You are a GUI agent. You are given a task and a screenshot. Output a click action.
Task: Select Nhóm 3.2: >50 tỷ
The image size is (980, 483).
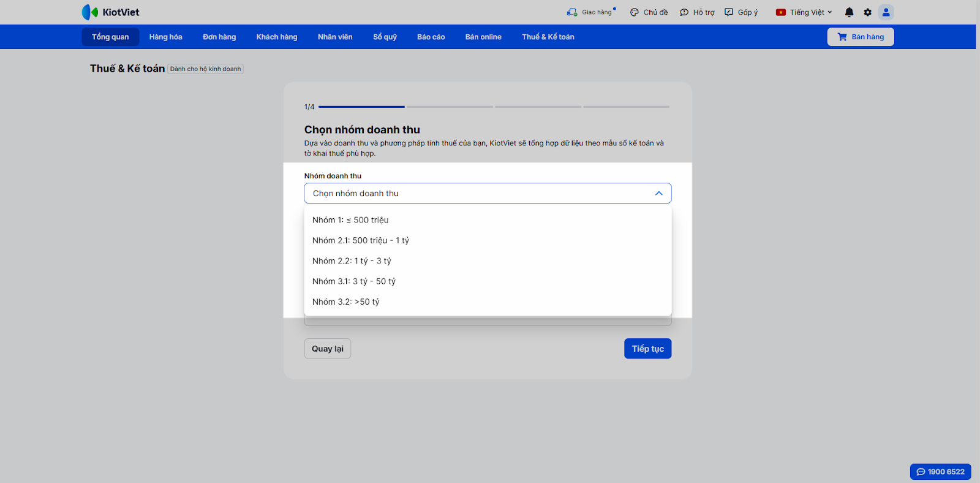(x=488, y=302)
